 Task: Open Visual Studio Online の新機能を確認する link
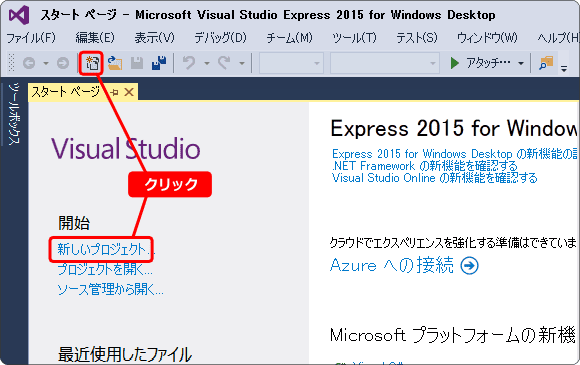(x=435, y=178)
